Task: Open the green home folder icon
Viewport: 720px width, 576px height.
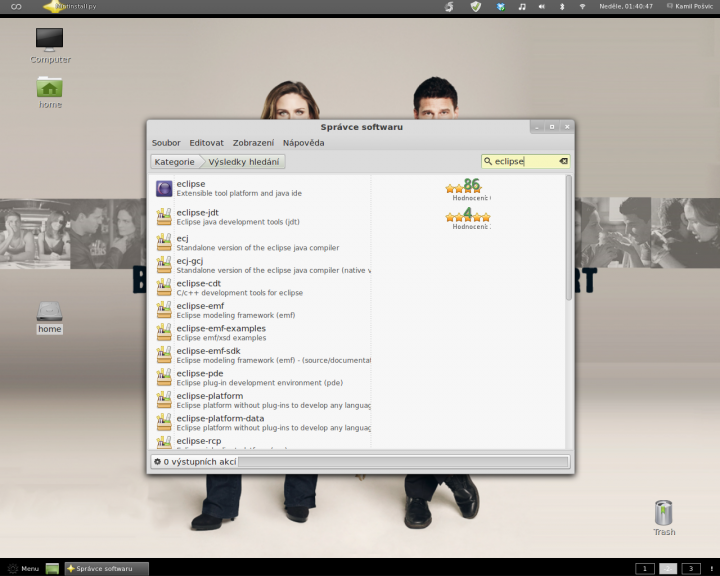Action: tap(50, 87)
